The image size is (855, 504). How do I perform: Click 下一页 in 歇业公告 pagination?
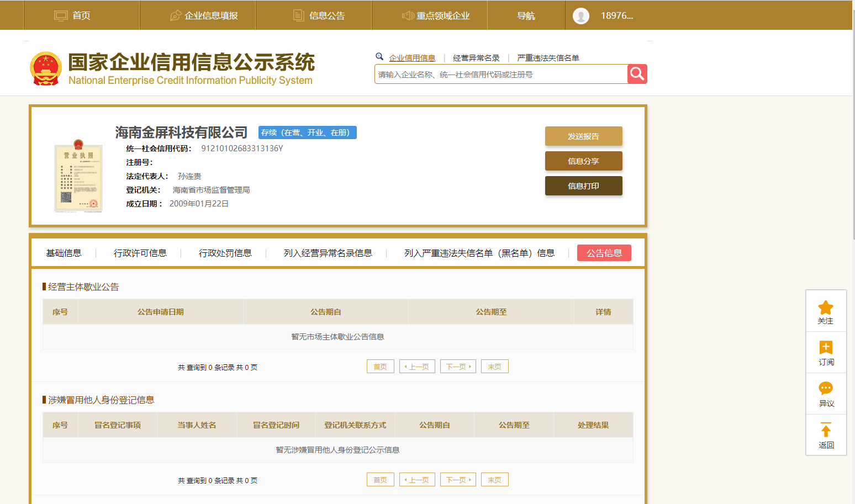click(458, 367)
